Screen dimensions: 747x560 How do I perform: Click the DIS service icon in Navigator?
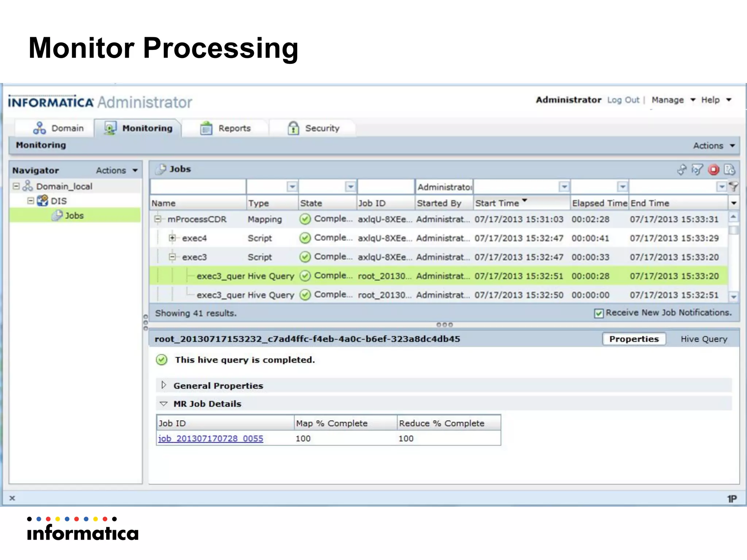click(x=43, y=201)
